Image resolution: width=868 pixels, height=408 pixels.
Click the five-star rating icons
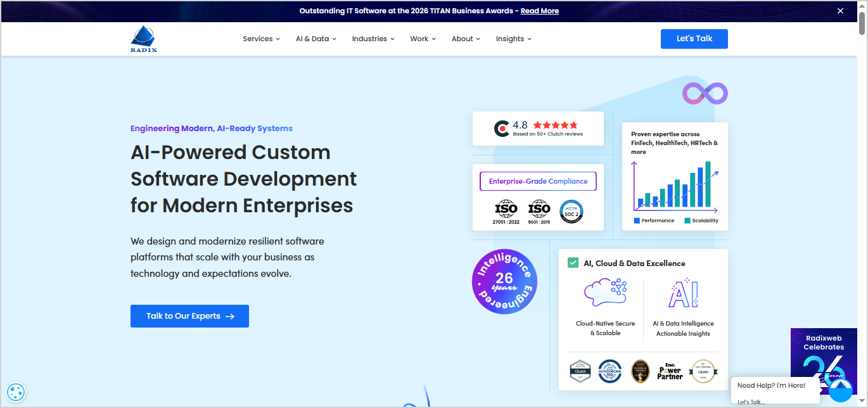tap(556, 125)
